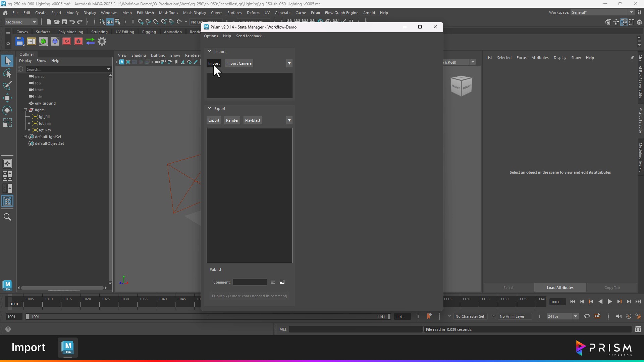Click the bookmark add icon on range slider
Image resolution: width=644 pixels, height=362 pixels.
coord(429,316)
